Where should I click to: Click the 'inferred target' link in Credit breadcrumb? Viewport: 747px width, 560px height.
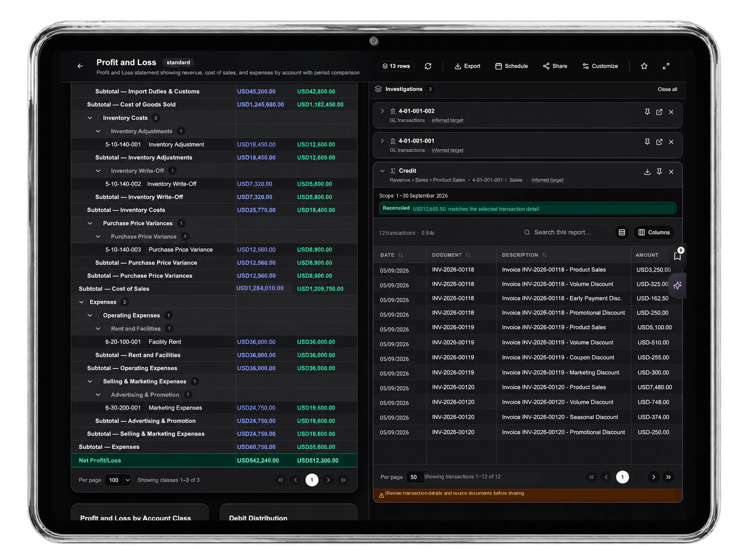click(547, 180)
